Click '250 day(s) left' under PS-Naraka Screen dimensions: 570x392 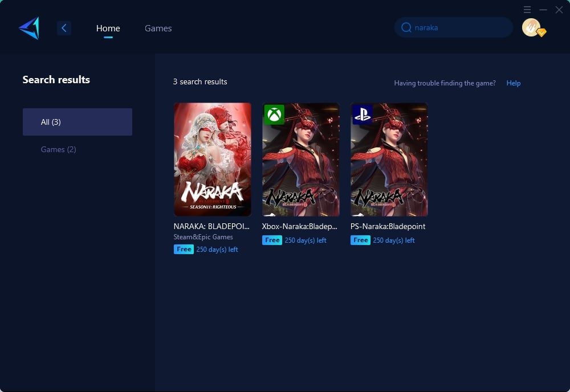coord(394,240)
